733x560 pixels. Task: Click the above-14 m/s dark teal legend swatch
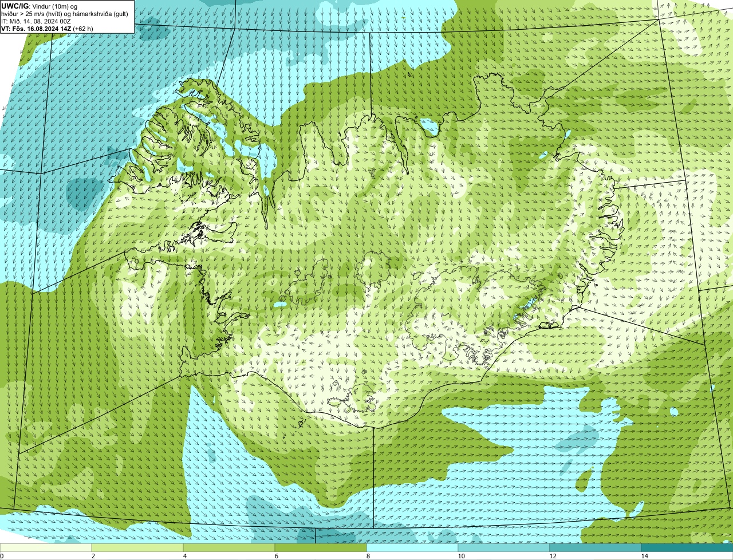click(x=687, y=547)
